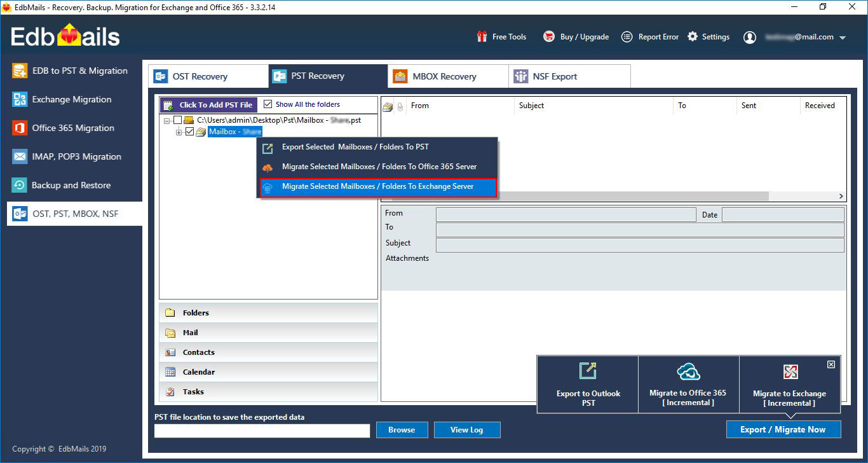Viewport: 868px width, 463px height.
Task: Click the Folders panel folder icon
Action: (170, 312)
